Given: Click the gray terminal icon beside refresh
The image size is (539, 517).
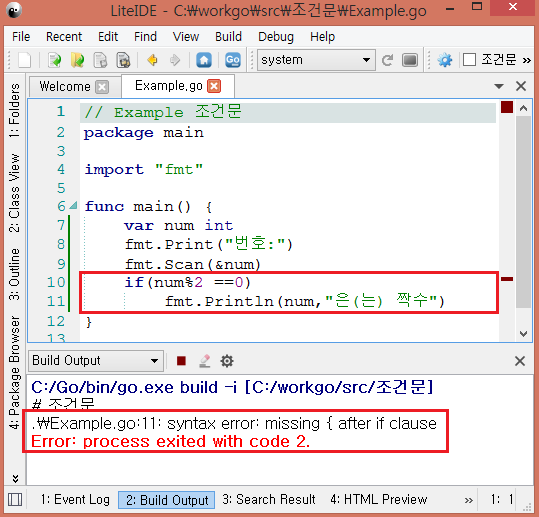Looking at the screenshot, I should [410, 60].
